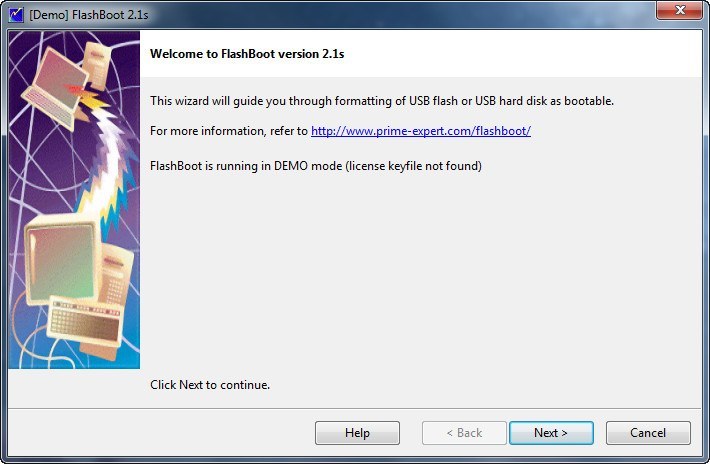Click the "Welcome to FlashBoot version 2.1s" heading
Screen dimensions: 710x464
click(x=247, y=54)
